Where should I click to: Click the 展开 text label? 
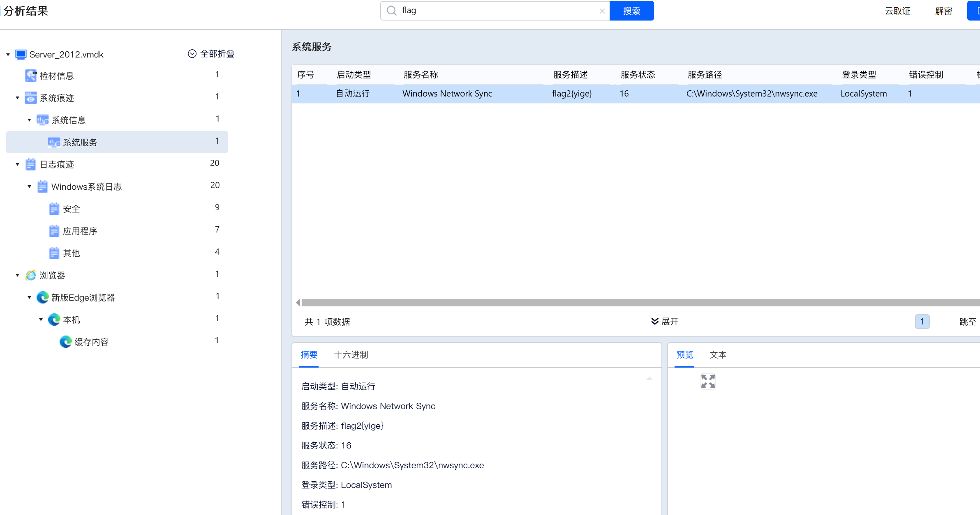tap(670, 322)
